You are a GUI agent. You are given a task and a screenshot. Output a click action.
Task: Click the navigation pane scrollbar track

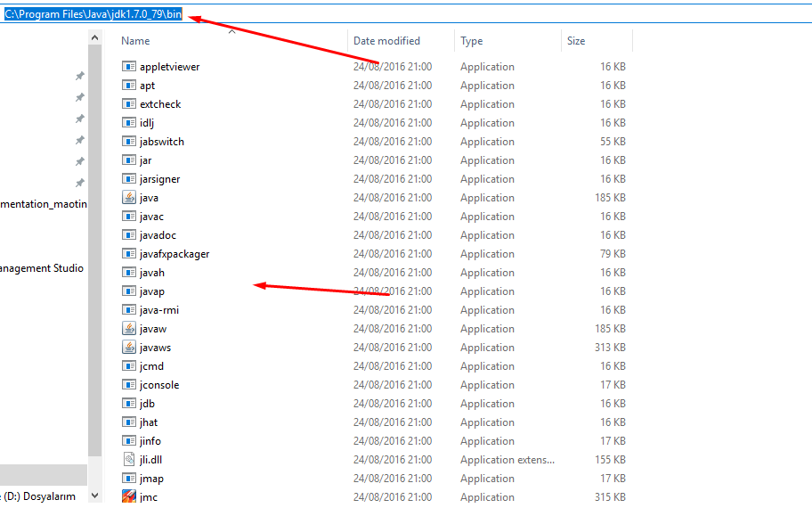click(x=94, y=472)
